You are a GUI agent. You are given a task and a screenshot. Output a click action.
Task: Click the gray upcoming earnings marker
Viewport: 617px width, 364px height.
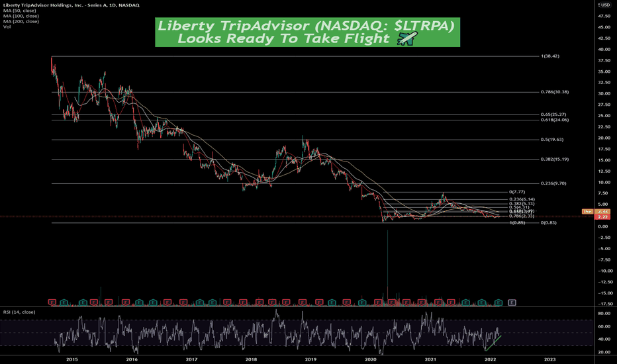point(512,302)
